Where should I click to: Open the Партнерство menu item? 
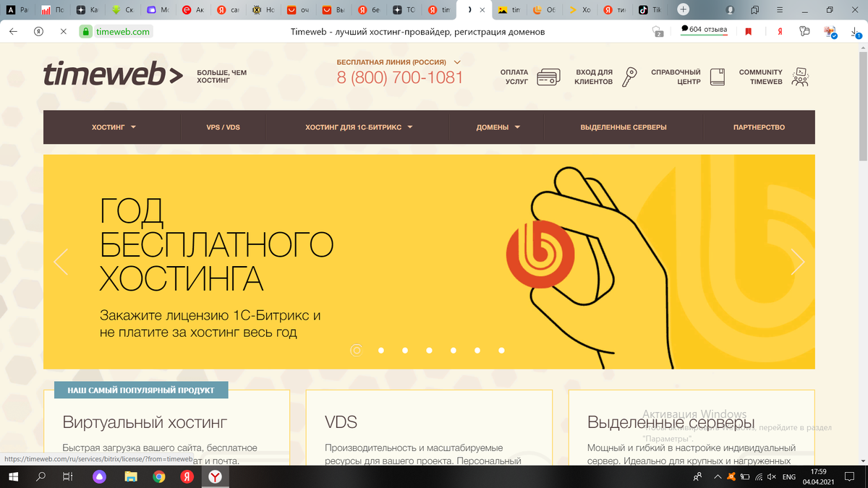(759, 127)
